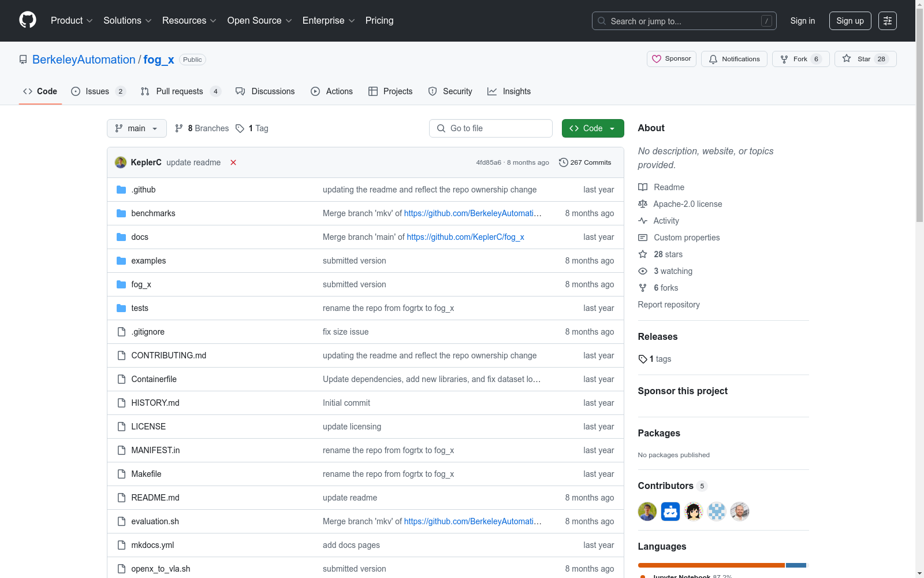Click the Sign up button
Image resolution: width=924 pixels, height=578 pixels.
pos(850,21)
